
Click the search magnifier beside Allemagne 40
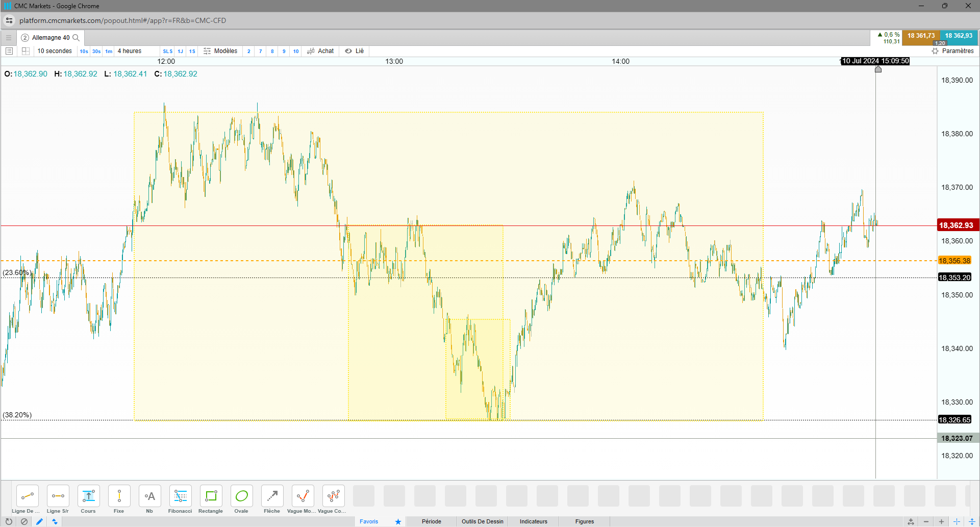[x=76, y=38]
